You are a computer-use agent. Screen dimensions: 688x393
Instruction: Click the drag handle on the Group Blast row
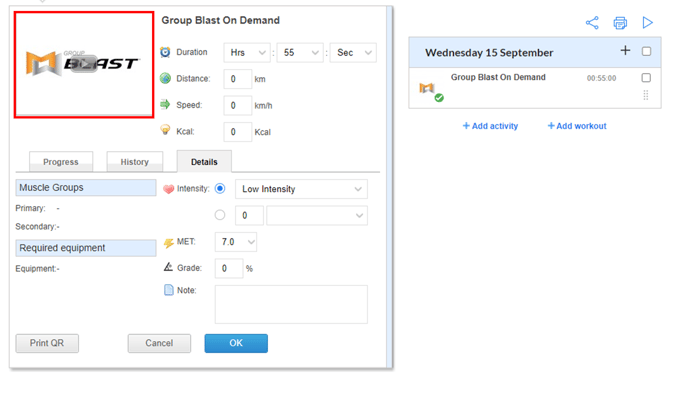pyautogui.click(x=646, y=95)
